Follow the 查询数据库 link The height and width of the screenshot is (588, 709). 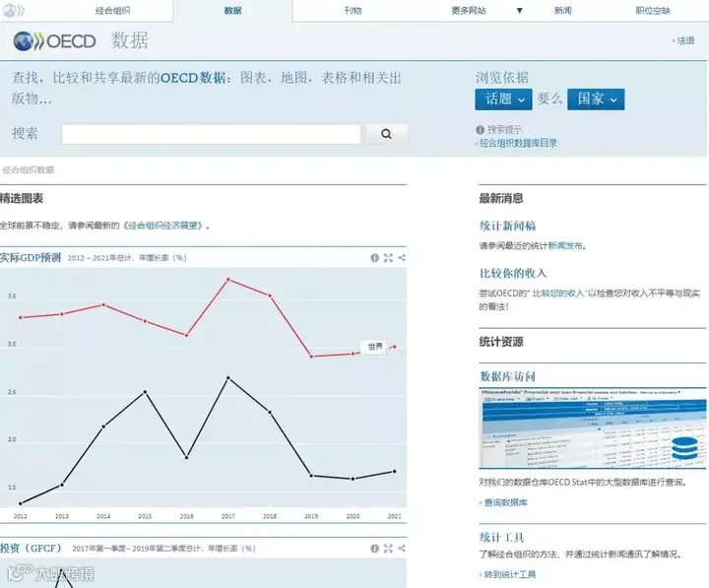click(505, 502)
